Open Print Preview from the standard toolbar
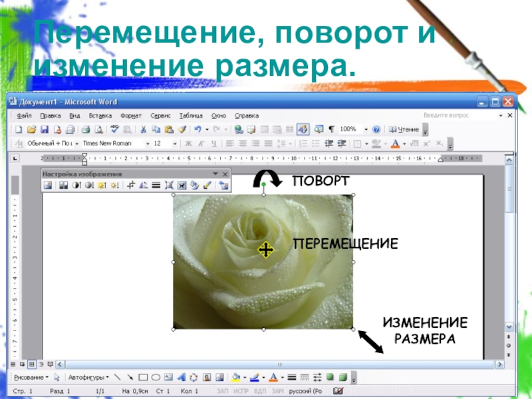 pos(98,129)
